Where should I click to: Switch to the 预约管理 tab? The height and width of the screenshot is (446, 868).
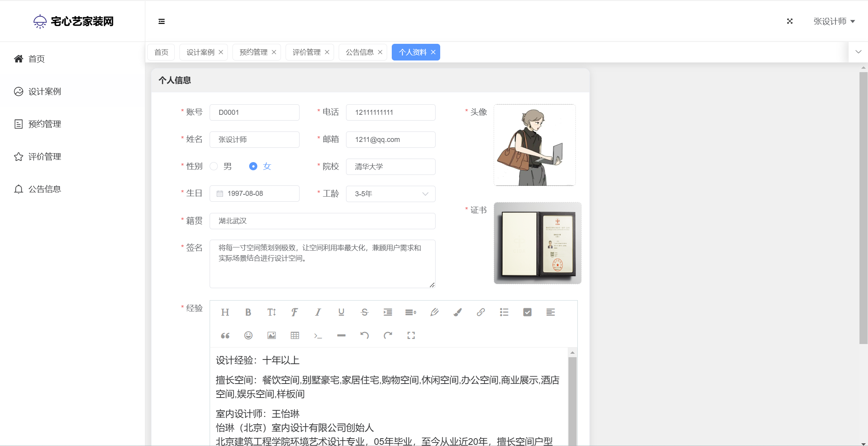pyautogui.click(x=253, y=52)
